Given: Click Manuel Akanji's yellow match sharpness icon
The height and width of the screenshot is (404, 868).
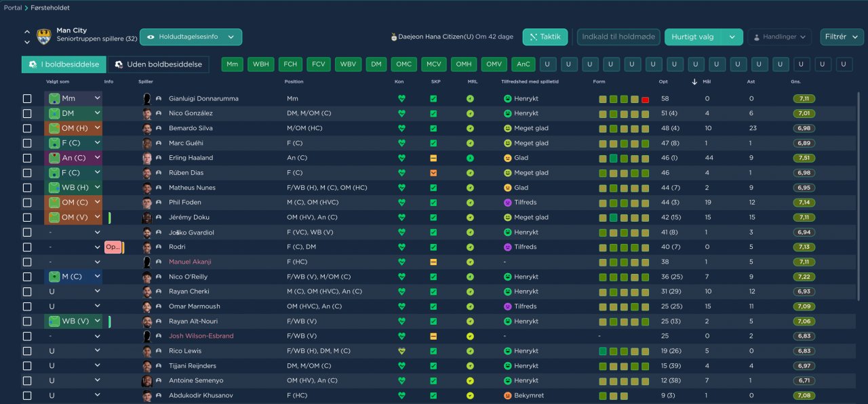Looking at the screenshot, I should point(433,262).
